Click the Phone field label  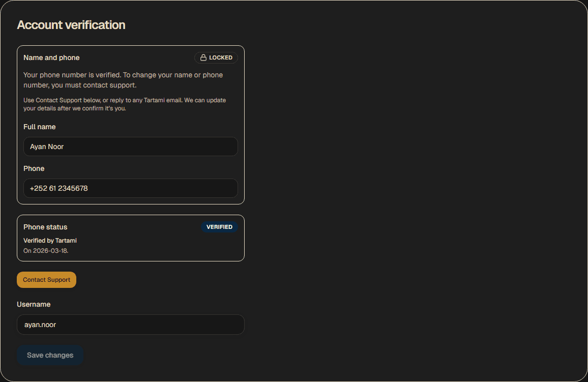tap(34, 168)
